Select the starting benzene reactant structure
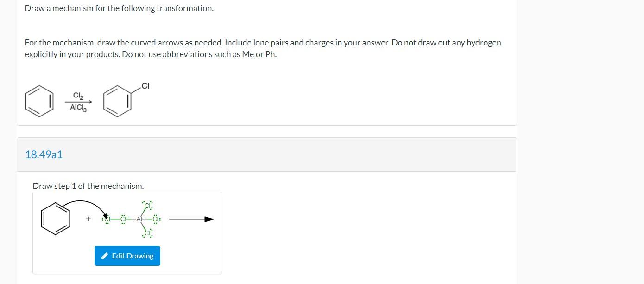 coord(39,101)
